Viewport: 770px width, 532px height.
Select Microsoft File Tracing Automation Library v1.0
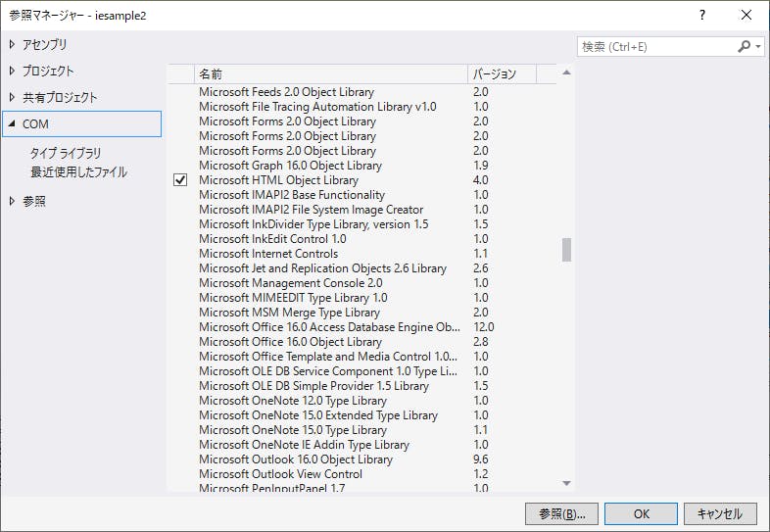[x=361, y=107]
